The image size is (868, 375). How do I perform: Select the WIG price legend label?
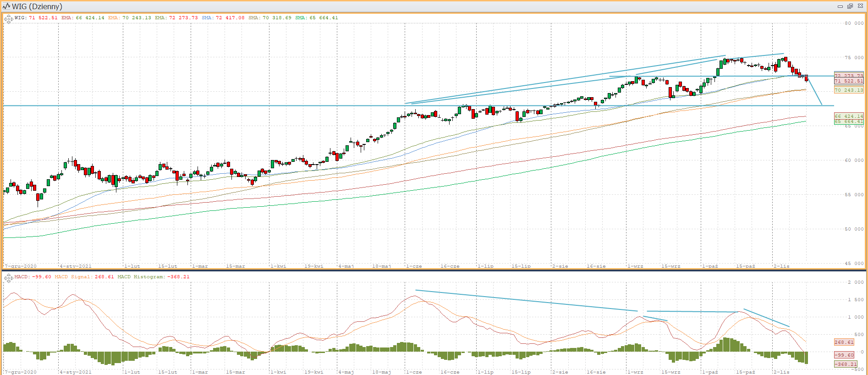(x=36, y=18)
